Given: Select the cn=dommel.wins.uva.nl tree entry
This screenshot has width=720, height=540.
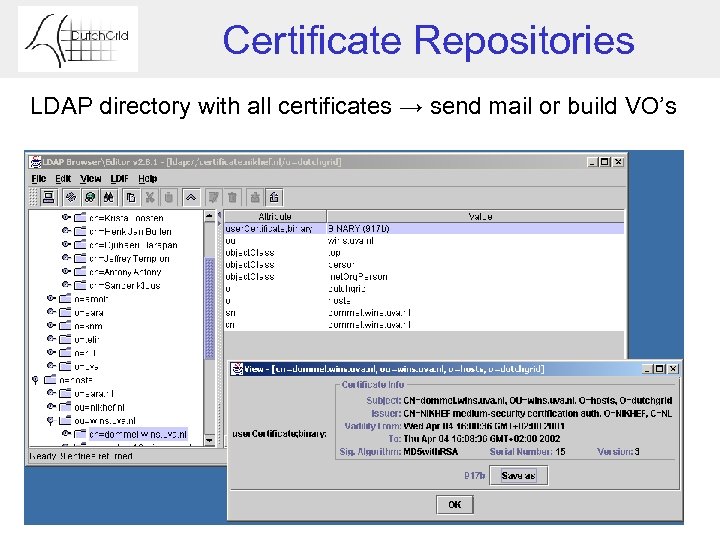Looking at the screenshot, I should point(138,434).
